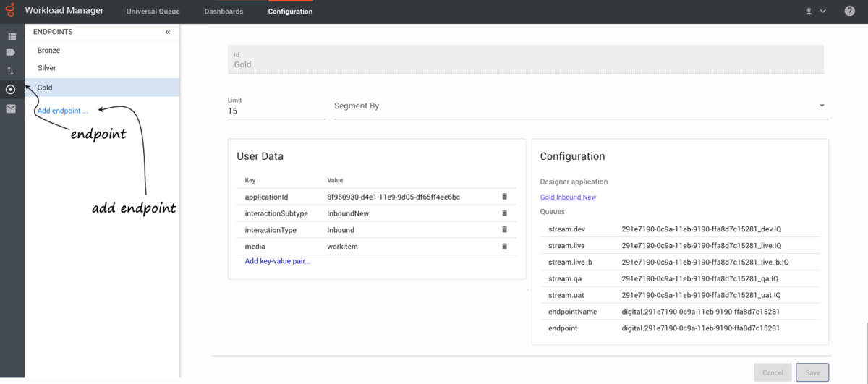Open the help question mark icon
This screenshot has width=868, height=384.
[x=850, y=11]
